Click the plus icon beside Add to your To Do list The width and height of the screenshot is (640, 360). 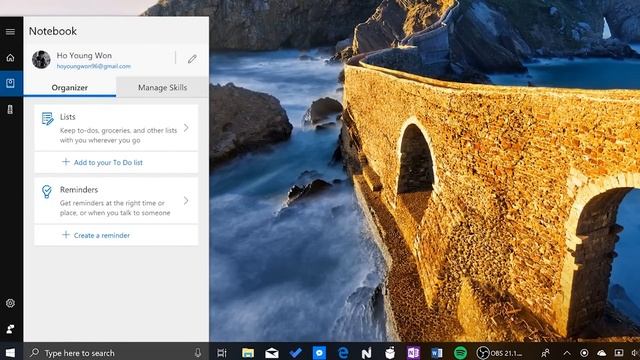[65, 162]
